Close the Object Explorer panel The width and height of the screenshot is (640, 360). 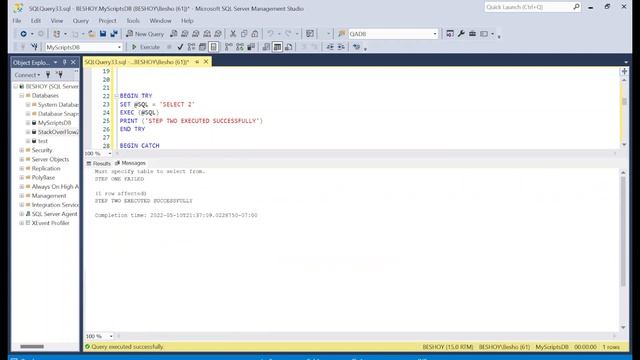[73, 62]
